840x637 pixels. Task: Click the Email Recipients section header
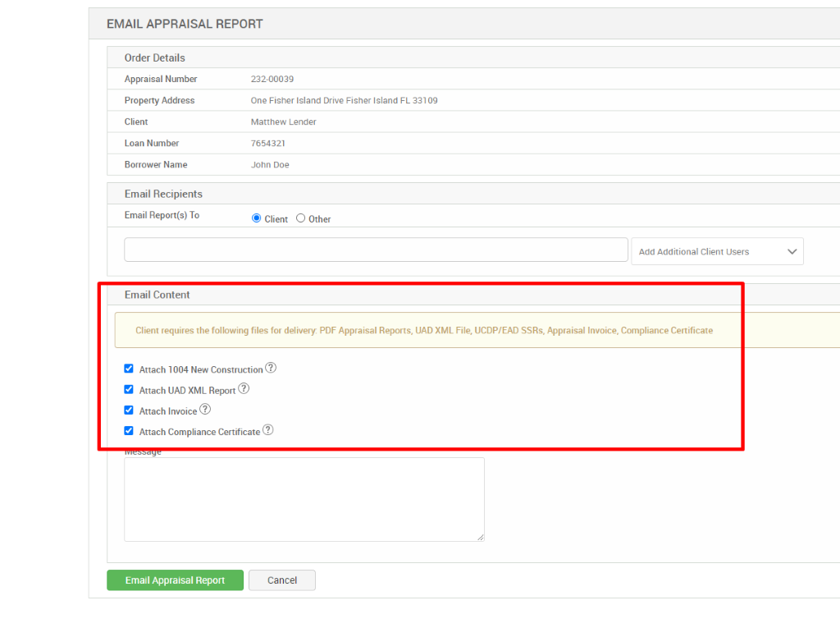162,194
